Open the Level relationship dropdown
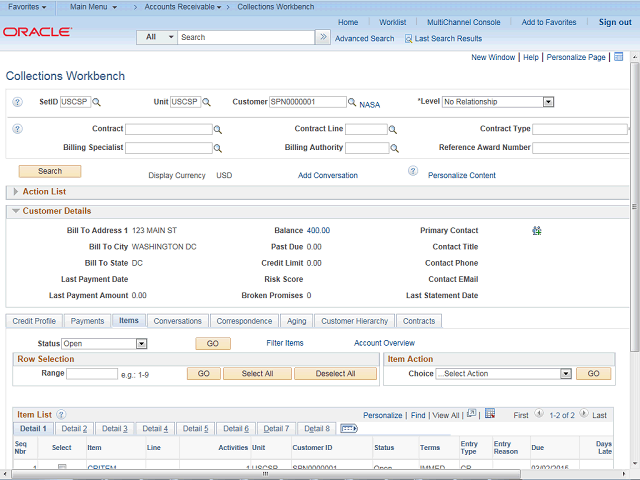The image size is (640, 480). 548,102
